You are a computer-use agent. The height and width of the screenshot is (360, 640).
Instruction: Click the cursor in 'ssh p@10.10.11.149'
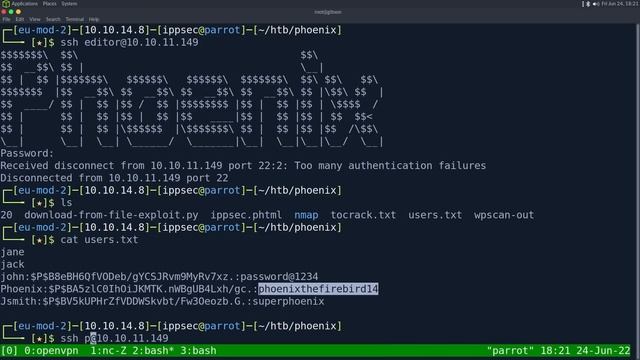pos(93,338)
